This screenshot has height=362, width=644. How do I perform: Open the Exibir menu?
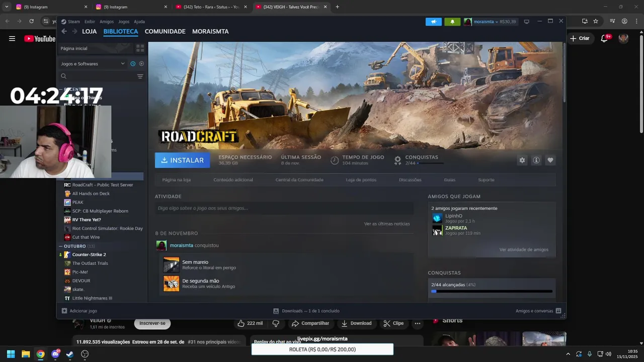point(90,22)
